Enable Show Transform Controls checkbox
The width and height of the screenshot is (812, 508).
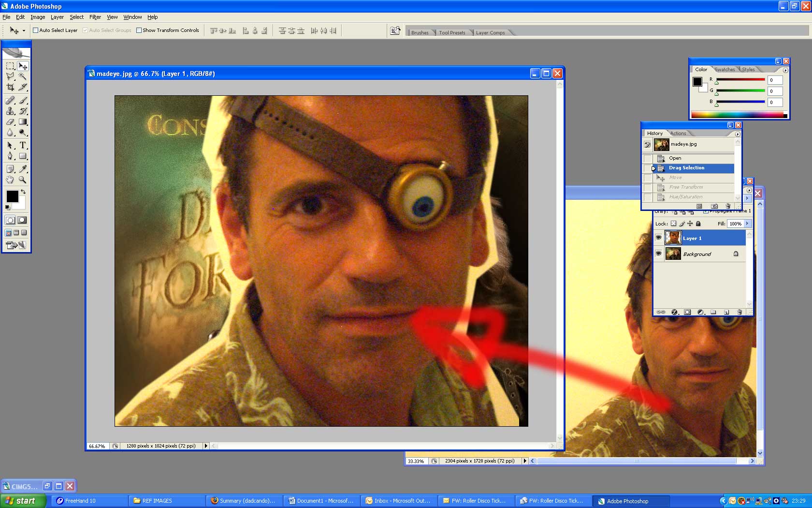pyautogui.click(x=139, y=30)
